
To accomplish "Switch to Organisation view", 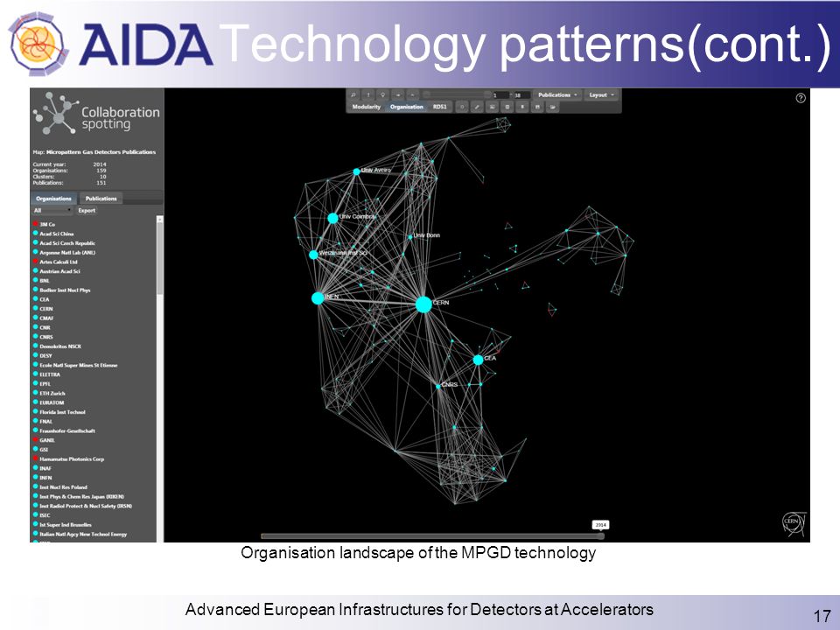I will (407, 107).
